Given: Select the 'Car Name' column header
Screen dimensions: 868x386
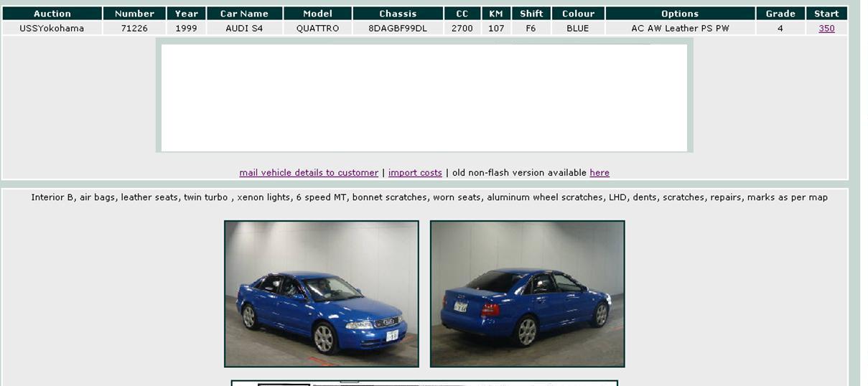Looking at the screenshot, I should click(244, 14).
